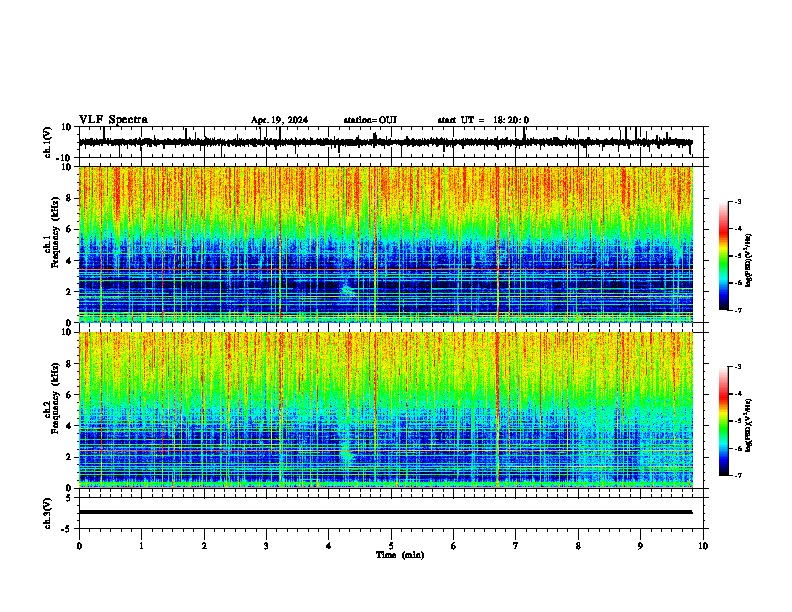Click the "station=OUI" header label
Viewport: 792px width, 612px height.
point(370,120)
